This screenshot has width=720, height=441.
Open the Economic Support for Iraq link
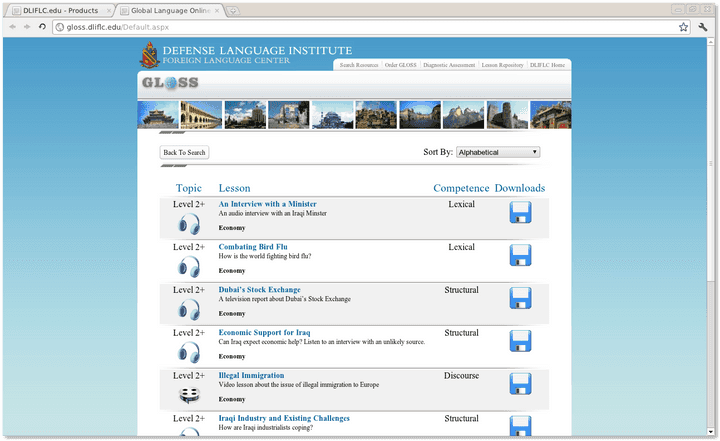[264, 332]
